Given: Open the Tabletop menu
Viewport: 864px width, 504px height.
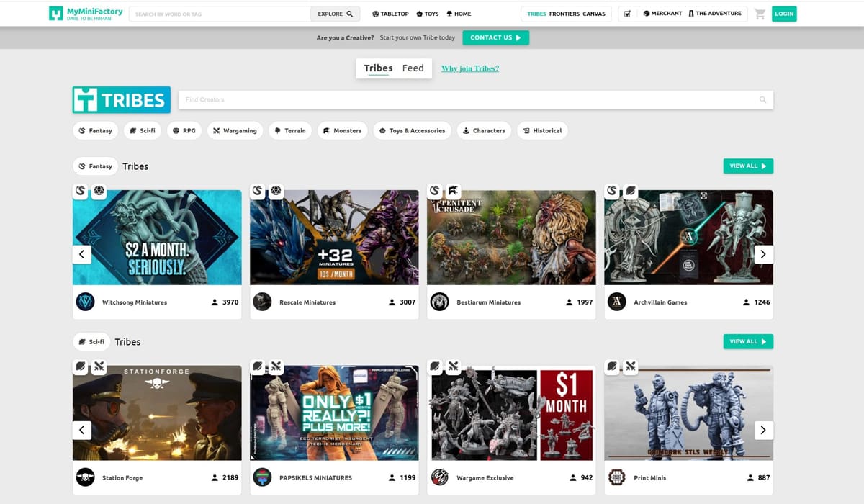Looking at the screenshot, I should click(390, 14).
